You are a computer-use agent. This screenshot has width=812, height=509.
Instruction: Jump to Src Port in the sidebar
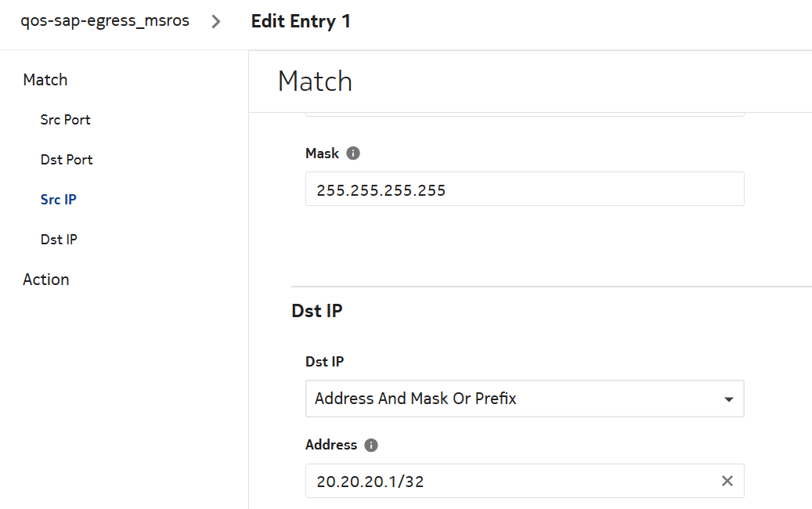pyautogui.click(x=66, y=120)
